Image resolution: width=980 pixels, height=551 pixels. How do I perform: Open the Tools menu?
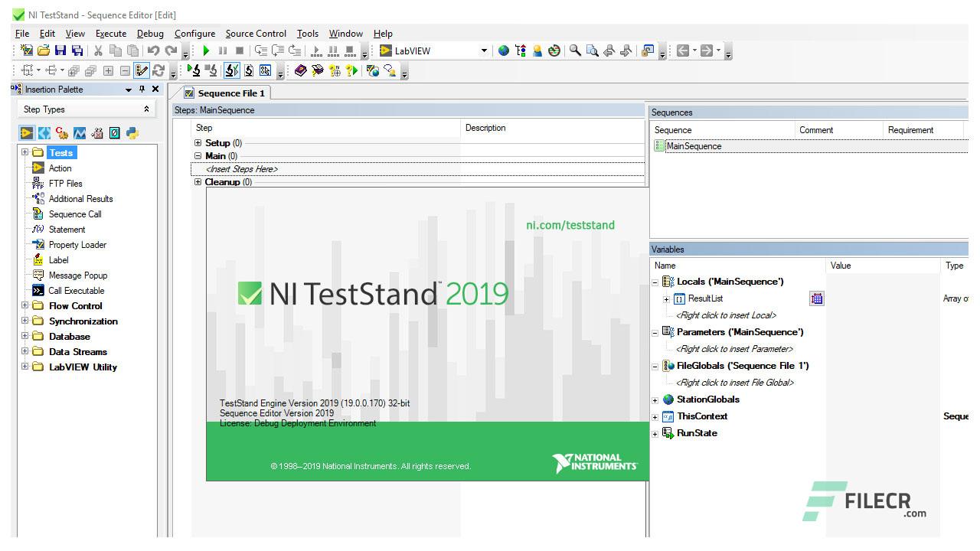(308, 34)
